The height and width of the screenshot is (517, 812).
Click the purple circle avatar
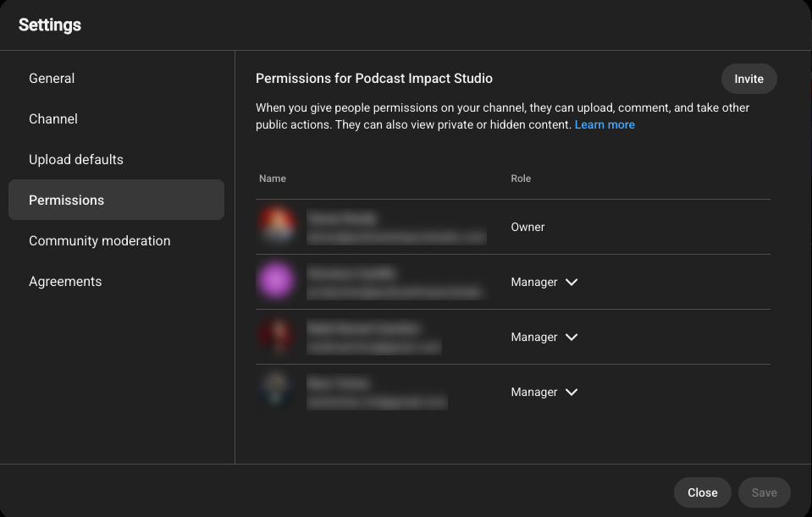click(x=276, y=281)
